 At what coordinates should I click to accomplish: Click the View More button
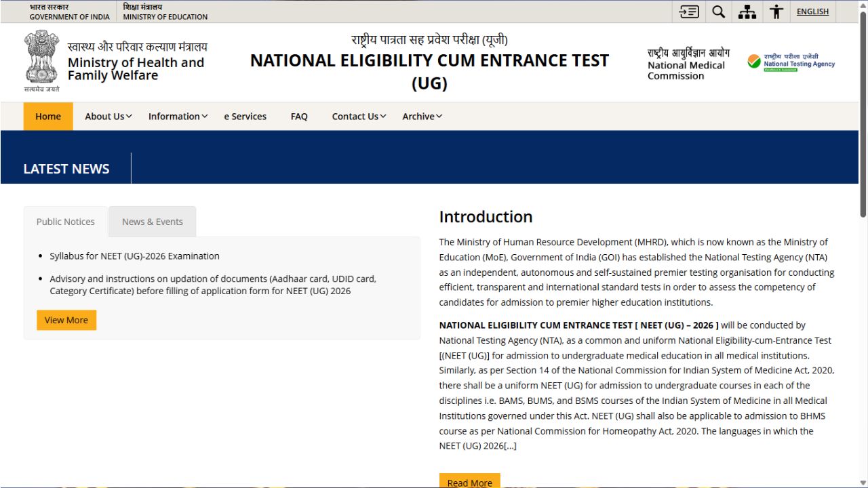coord(66,320)
